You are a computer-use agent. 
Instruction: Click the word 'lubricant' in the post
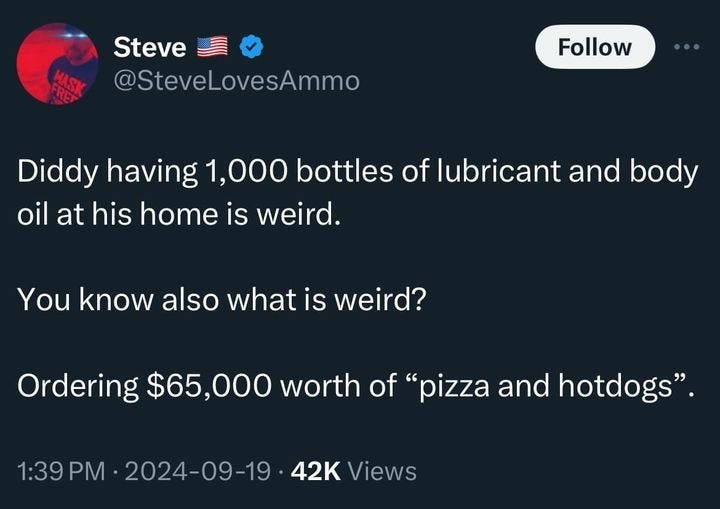tap(499, 171)
